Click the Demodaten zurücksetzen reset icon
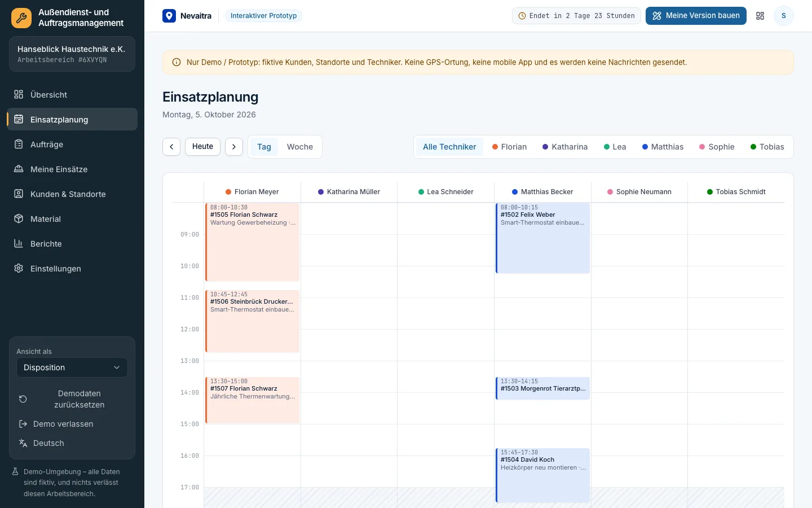The image size is (812, 508). click(23, 399)
